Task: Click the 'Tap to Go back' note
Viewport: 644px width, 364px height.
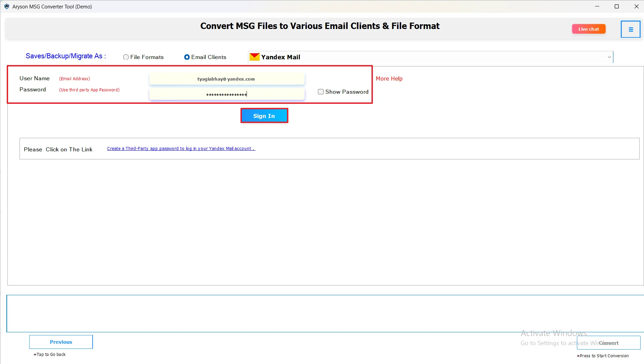Action: (50, 355)
